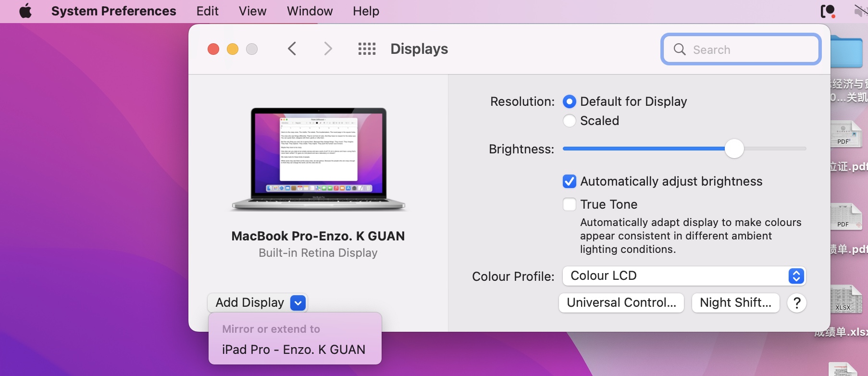The height and width of the screenshot is (376, 868).
Task: Click the Add Display dropdown arrow
Action: pos(298,303)
